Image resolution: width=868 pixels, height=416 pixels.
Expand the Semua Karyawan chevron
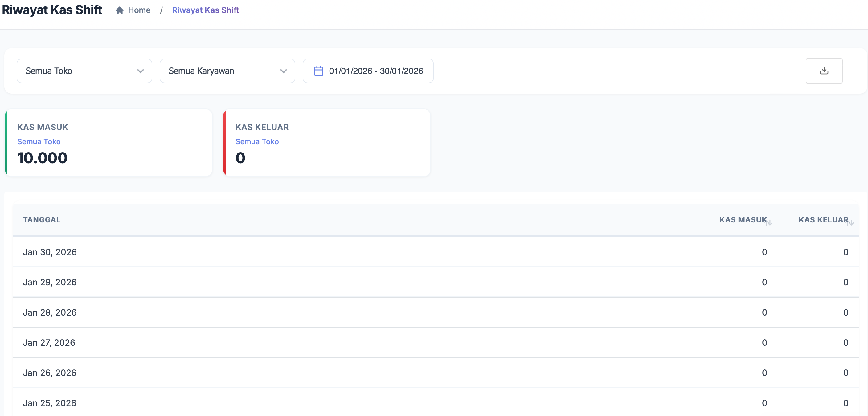(x=283, y=71)
